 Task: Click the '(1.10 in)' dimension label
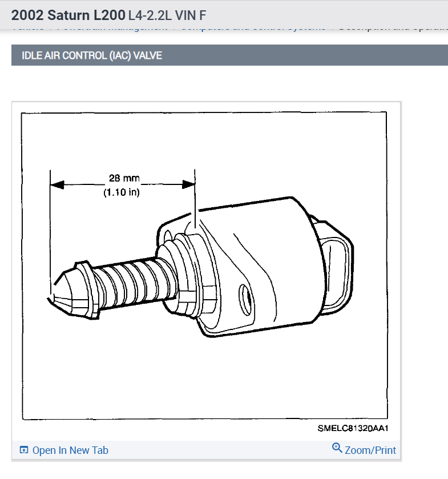(x=122, y=192)
